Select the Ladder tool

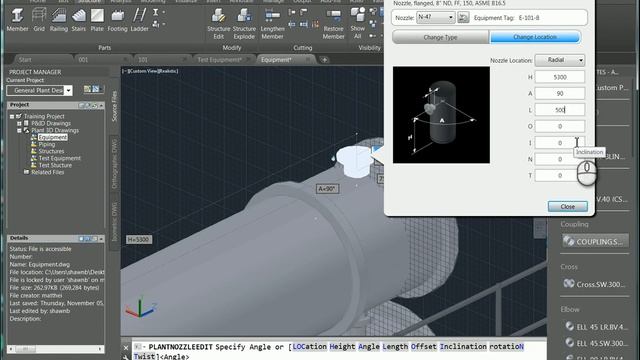click(140, 20)
